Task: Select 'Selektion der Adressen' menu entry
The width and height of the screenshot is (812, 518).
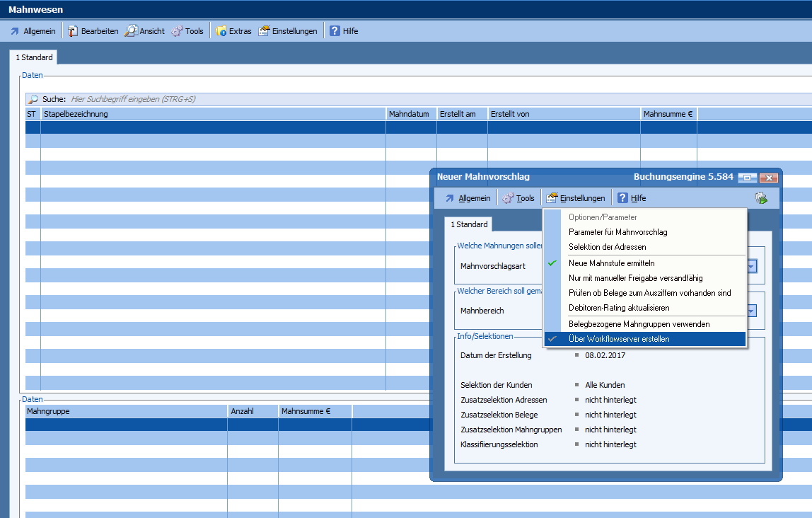Action: 607,247
